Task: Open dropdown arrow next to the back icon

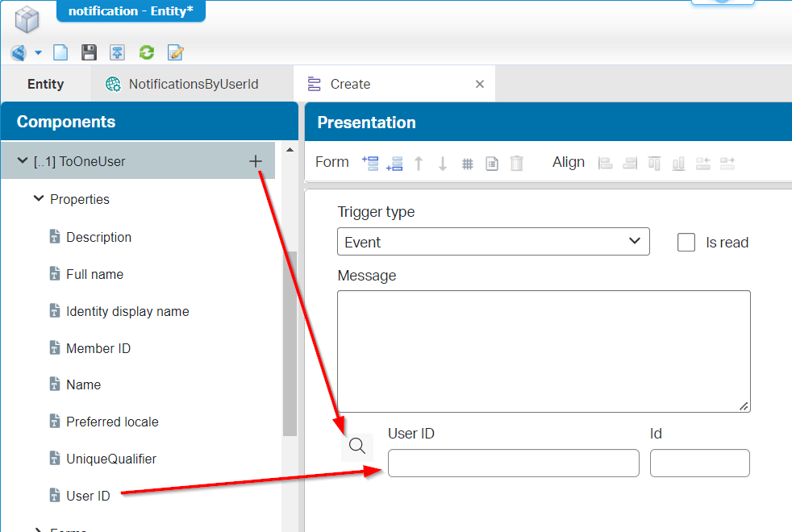Action: pyautogui.click(x=38, y=53)
